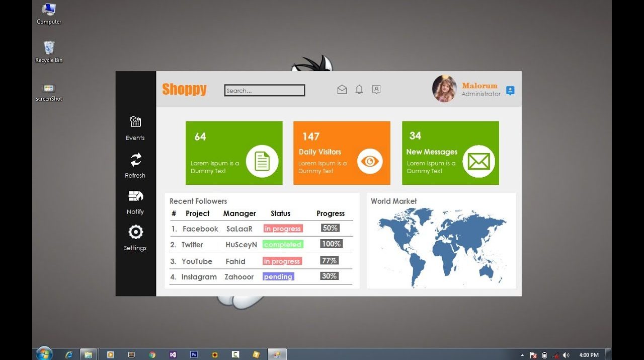Click the blue user badge icon

[x=510, y=91]
